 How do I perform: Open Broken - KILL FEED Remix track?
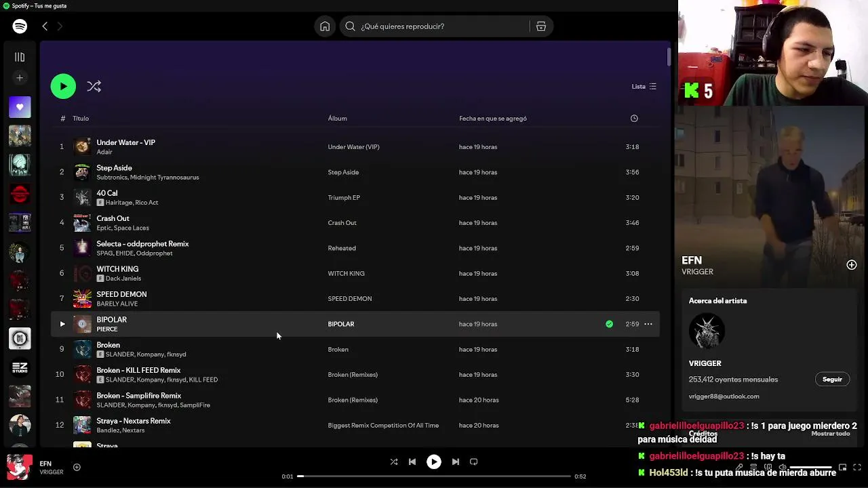click(x=138, y=370)
